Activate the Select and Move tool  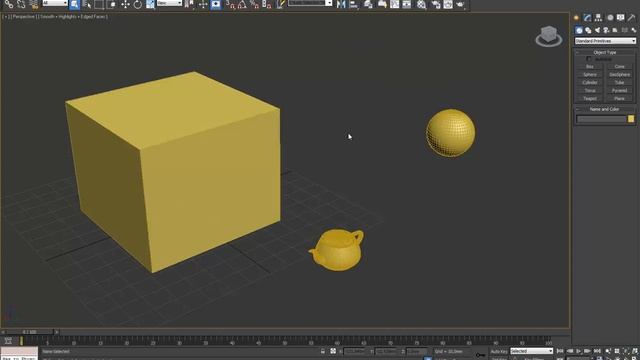[125, 4]
